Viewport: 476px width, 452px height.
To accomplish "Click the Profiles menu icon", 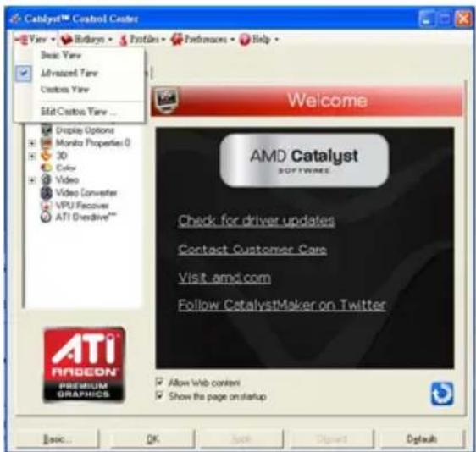I will click(123, 40).
